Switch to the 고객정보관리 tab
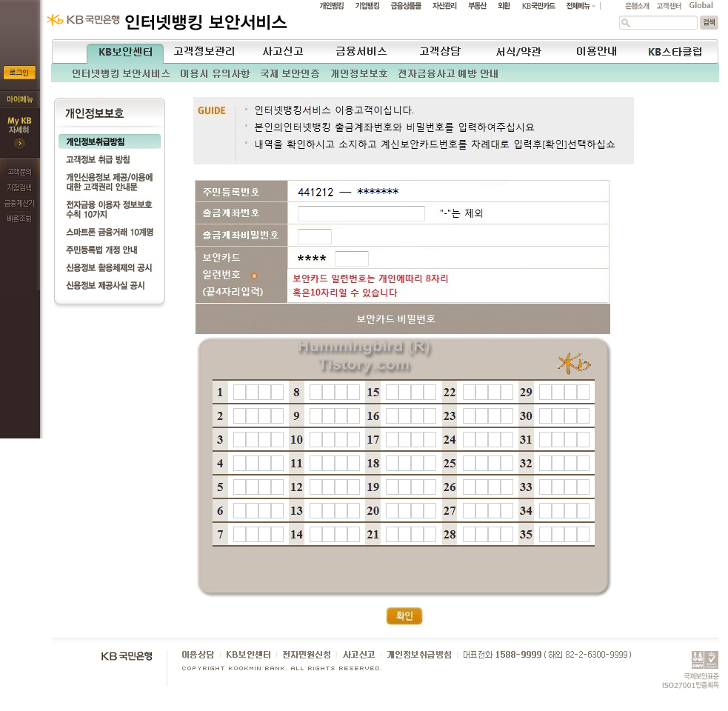The height and width of the screenshot is (711, 728). tap(204, 52)
